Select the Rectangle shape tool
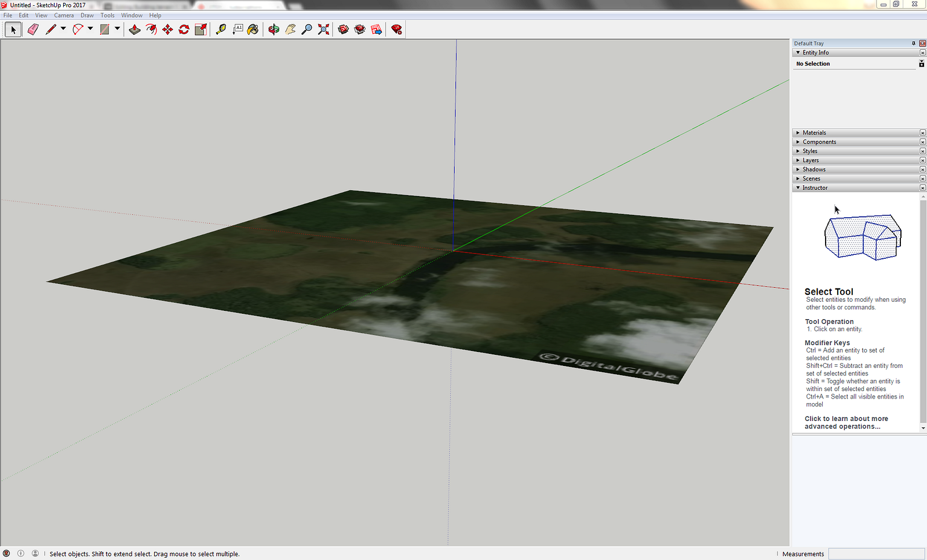 104,30
